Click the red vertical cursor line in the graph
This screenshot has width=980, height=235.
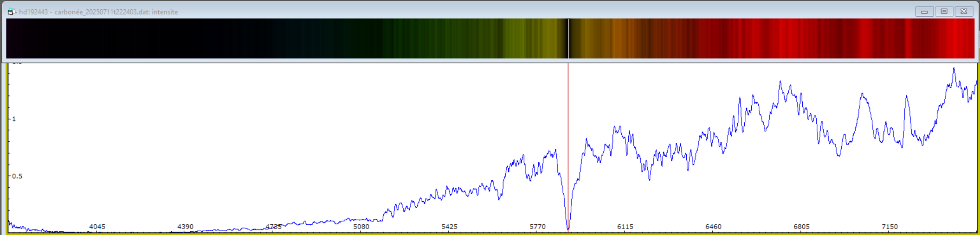coord(568,147)
